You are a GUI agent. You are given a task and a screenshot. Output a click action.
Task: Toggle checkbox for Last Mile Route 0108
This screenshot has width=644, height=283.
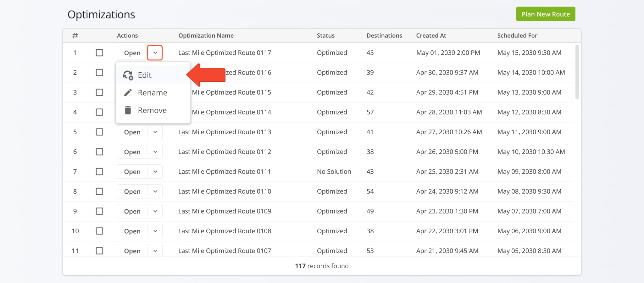[99, 231]
